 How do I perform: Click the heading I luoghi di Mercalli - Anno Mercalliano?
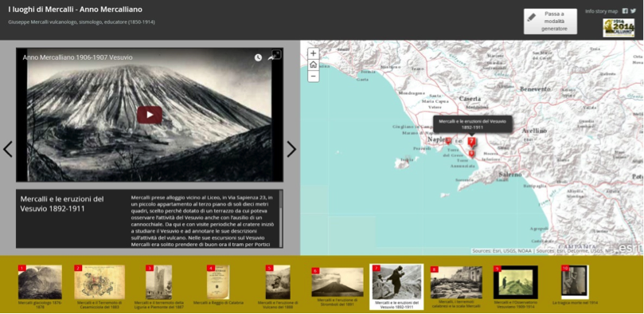[x=75, y=10]
